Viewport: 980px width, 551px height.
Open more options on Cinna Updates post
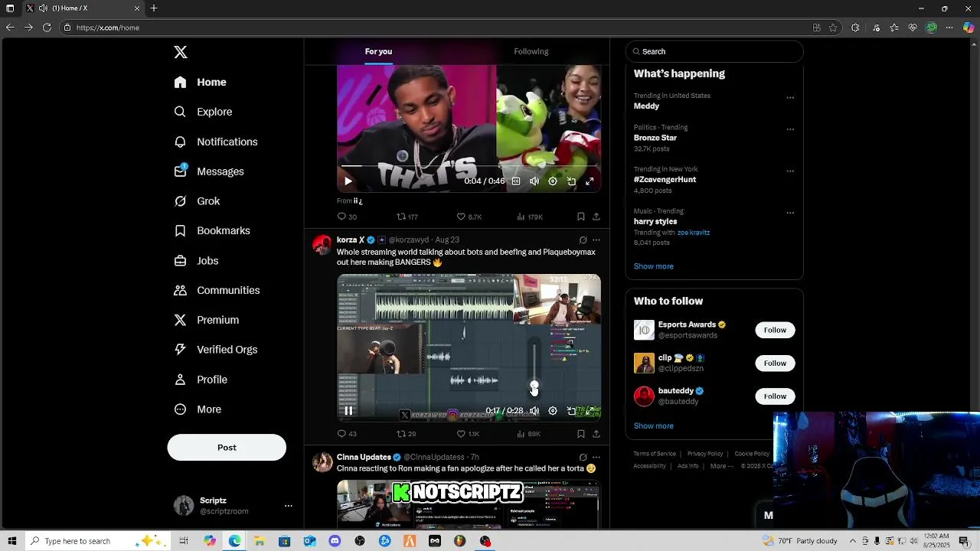[596, 457]
